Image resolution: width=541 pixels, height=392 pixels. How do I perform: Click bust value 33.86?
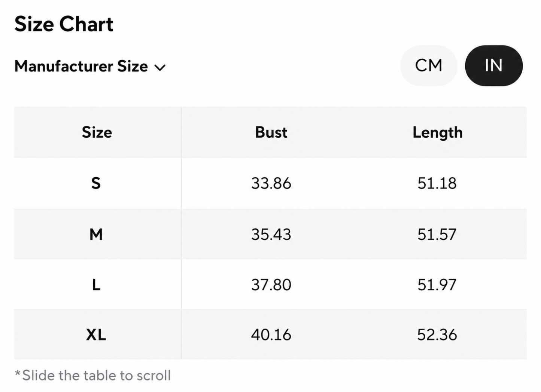pos(271,183)
